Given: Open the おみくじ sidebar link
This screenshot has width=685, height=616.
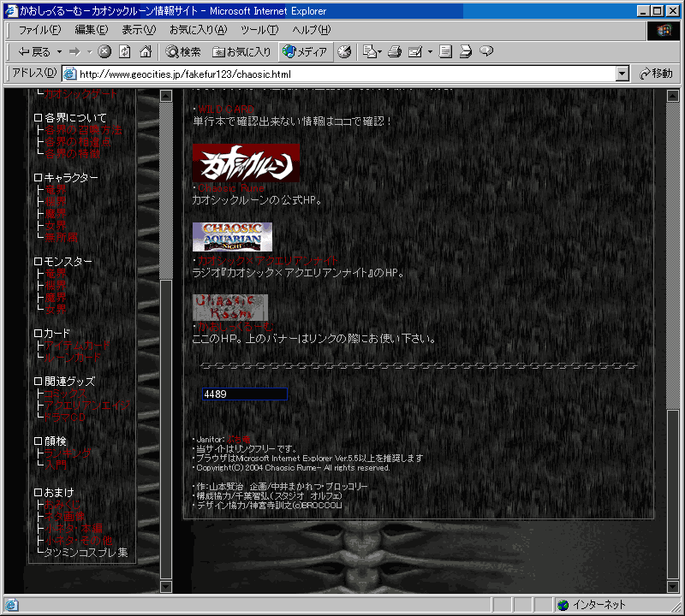Looking at the screenshot, I should point(62,505).
